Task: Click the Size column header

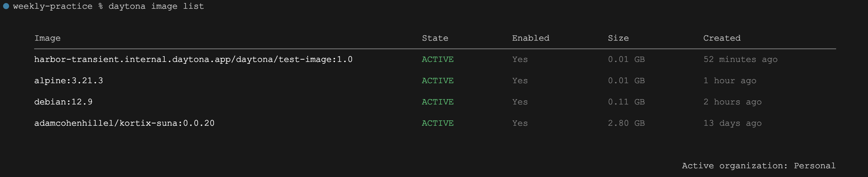Action: pyautogui.click(x=618, y=38)
